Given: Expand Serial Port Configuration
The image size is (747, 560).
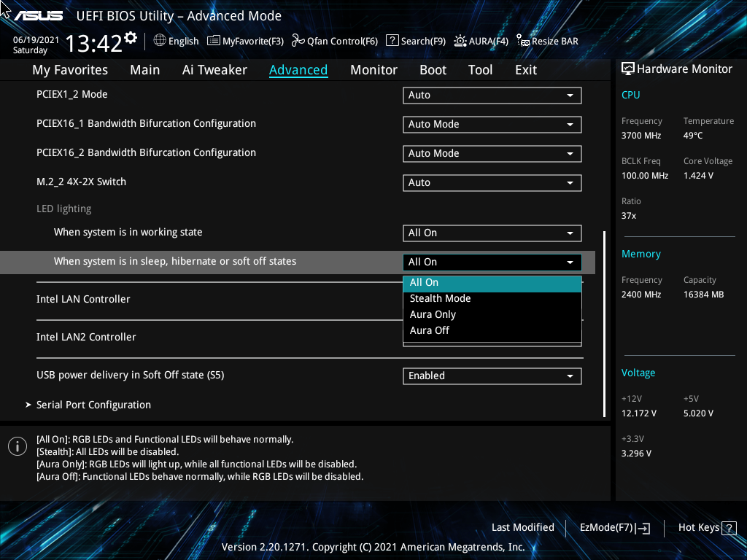Looking at the screenshot, I should 93,405.
